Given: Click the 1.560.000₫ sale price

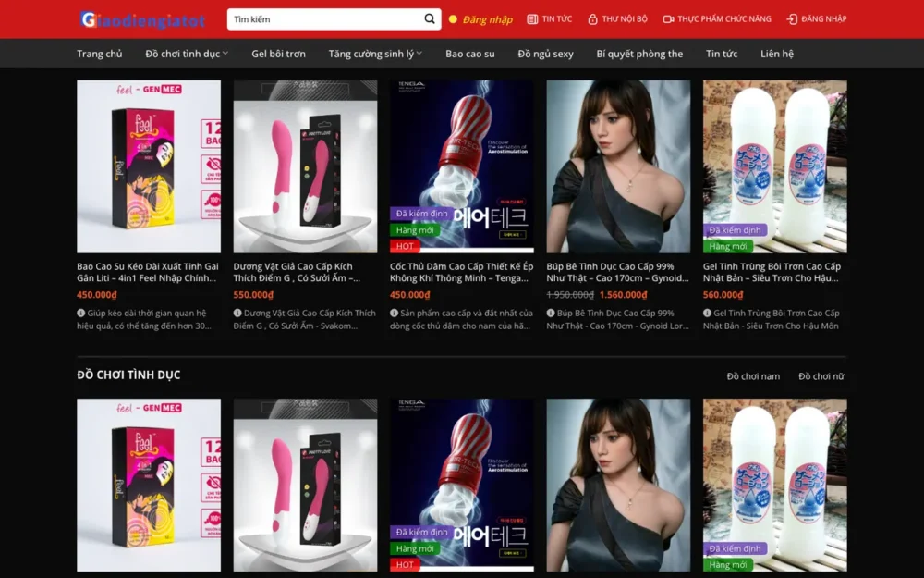Looking at the screenshot, I should click(623, 295).
